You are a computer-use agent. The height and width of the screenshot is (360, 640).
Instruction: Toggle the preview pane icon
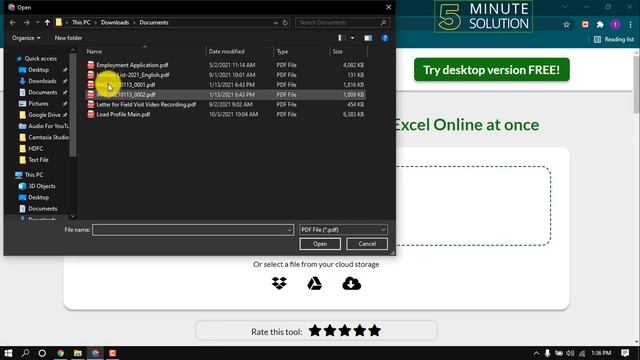(368, 38)
